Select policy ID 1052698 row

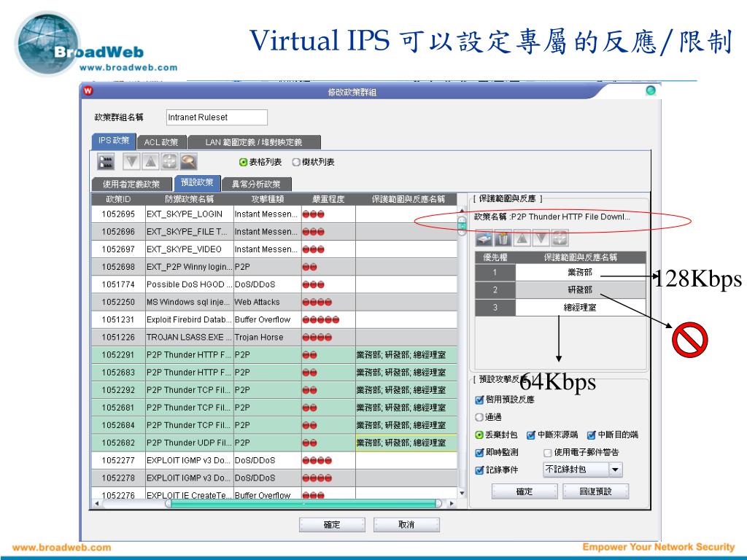[274, 267]
